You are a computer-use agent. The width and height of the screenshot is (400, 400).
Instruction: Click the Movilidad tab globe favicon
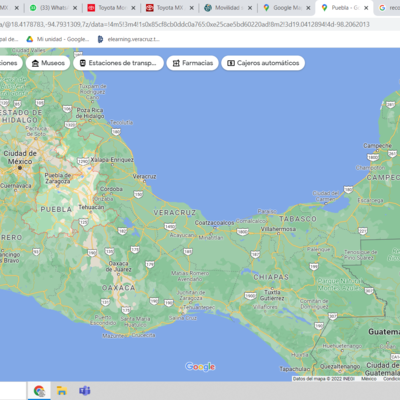point(208,8)
